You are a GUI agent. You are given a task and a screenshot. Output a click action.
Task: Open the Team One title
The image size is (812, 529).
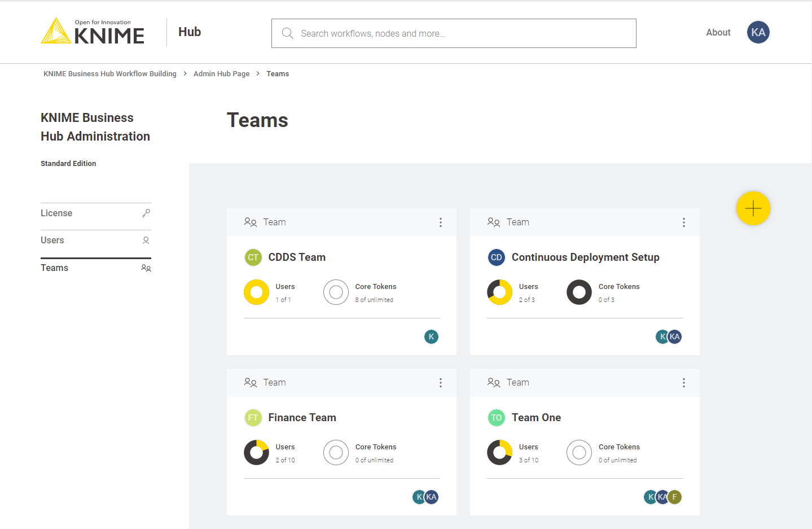(536, 418)
